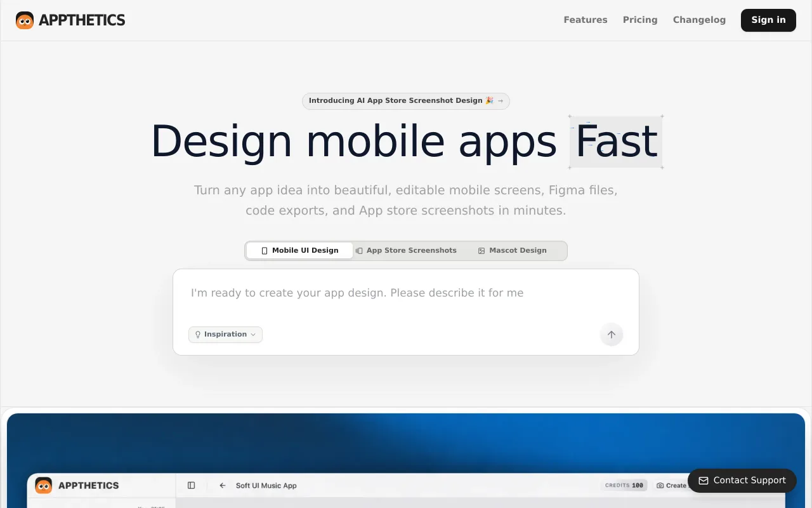Click the Appthetics owl logo icon in header
This screenshot has width=812, height=508.
[25, 20]
